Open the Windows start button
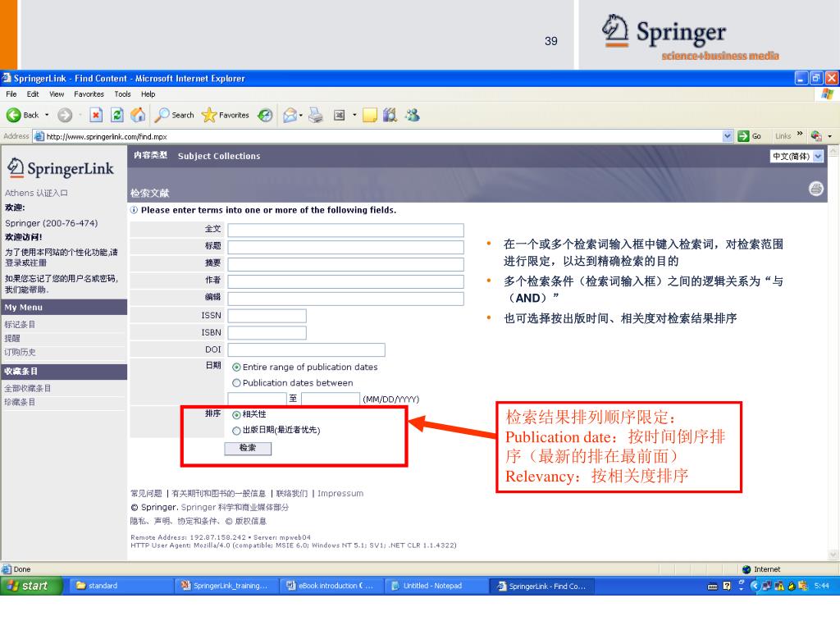This screenshot has height=630, width=840. 31,586
